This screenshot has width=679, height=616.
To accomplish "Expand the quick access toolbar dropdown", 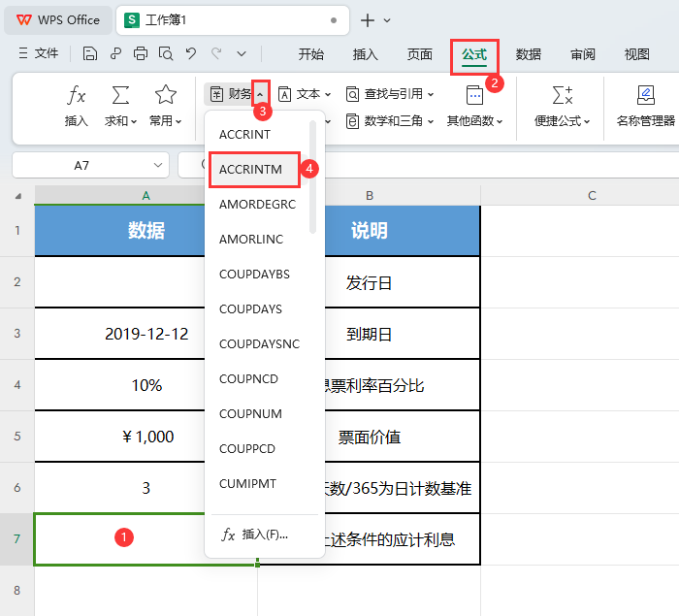I will coord(242,54).
